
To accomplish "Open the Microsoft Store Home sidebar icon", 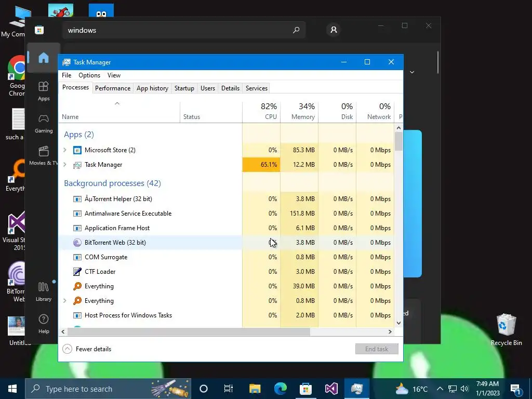I will click(44, 58).
